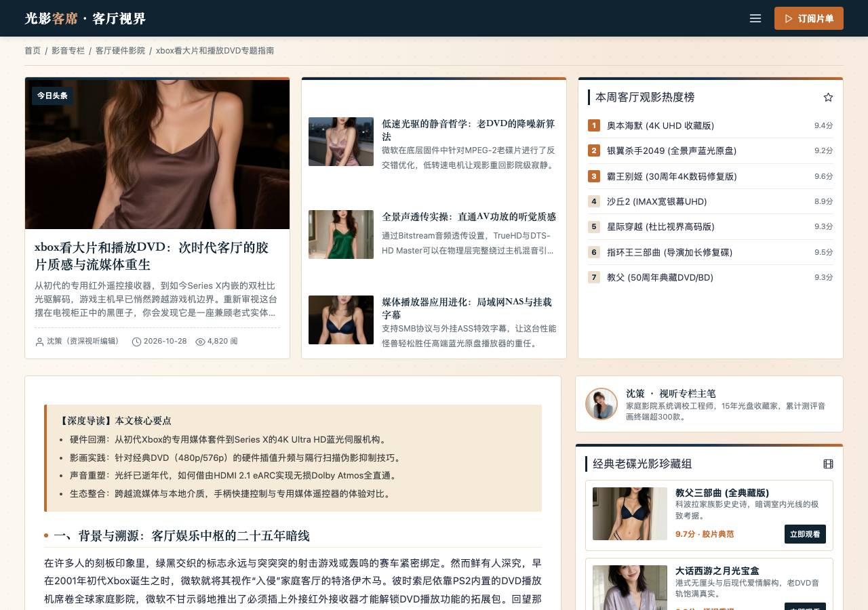
Task: Click the 订阅片单 subscribe button
Action: coord(809,18)
